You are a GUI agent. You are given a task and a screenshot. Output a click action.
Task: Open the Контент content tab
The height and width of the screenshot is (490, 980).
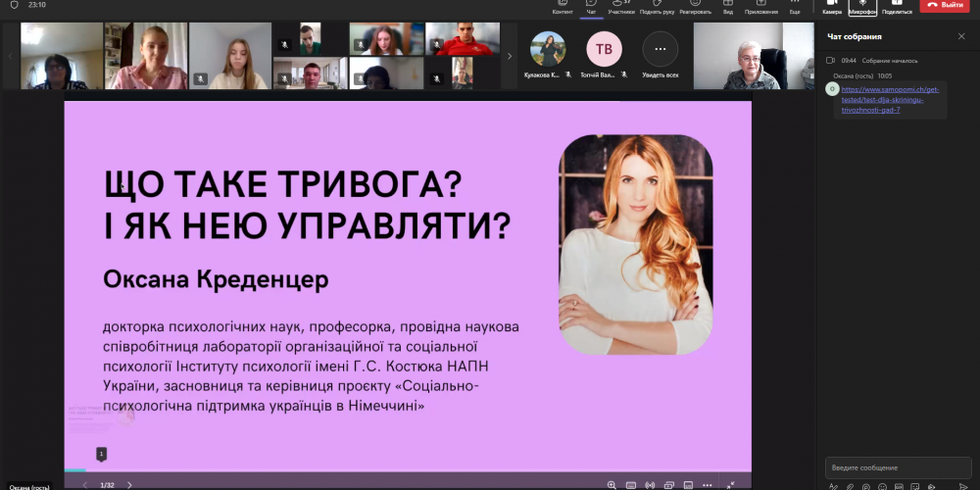tap(563, 5)
